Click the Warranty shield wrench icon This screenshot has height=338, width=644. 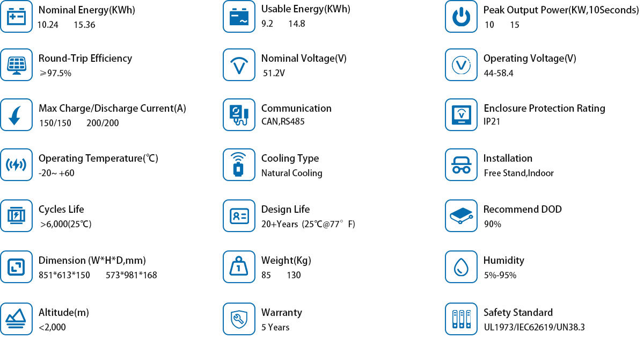click(239, 319)
